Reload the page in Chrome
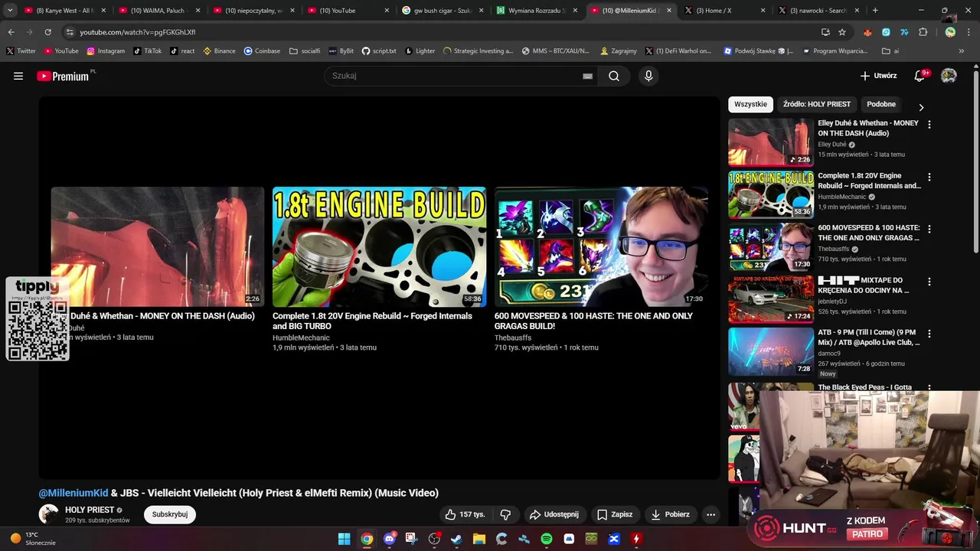Image resolution: width=980 pixels, height=551 pixels. pyautogui.click(x=47, y=32)
